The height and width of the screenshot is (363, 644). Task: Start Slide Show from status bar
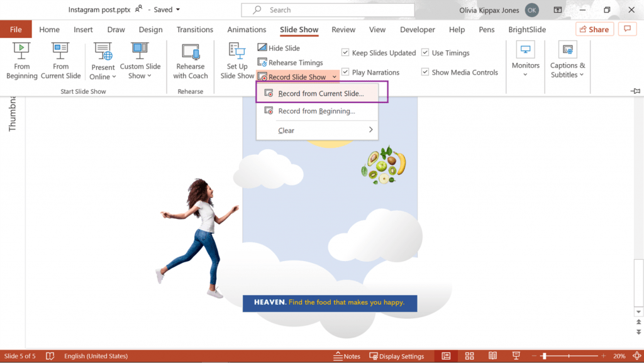pos(516,356)
